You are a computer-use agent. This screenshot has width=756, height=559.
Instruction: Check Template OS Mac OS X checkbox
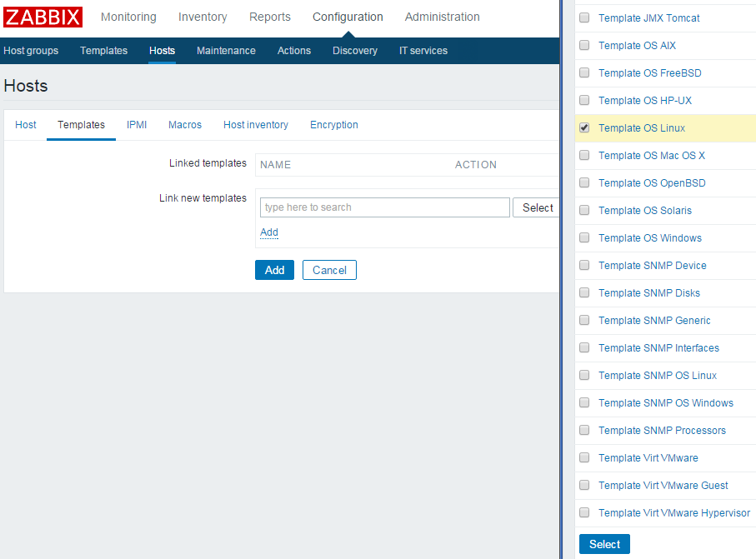coord(584,155)
